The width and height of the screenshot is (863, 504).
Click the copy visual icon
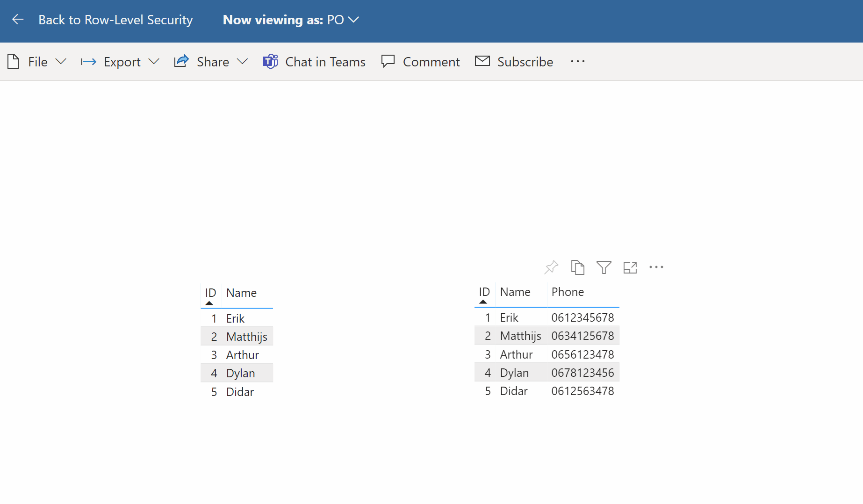[577, 267]
